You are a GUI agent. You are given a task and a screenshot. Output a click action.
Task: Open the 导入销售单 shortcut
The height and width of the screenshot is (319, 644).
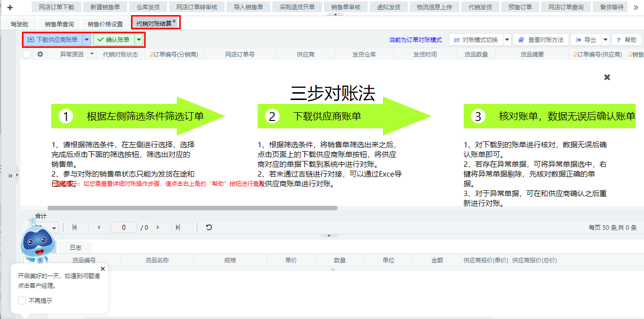click(x=248, y=7)
